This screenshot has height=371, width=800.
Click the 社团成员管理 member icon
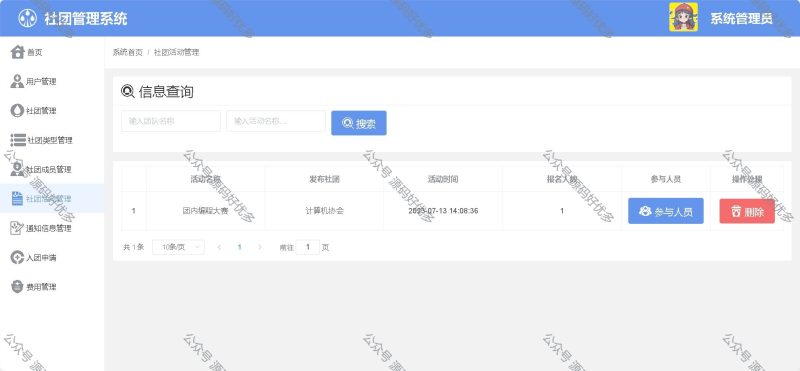(17, 169)
